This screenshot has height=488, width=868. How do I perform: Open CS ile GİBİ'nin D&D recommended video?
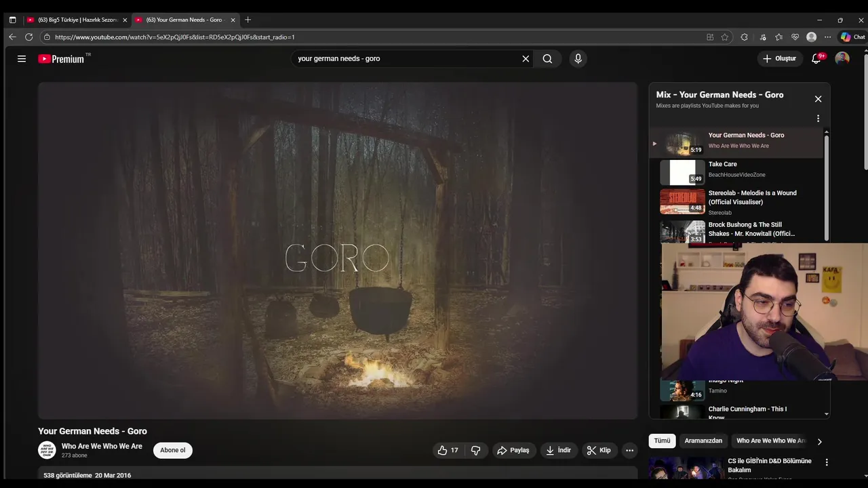(769, 465)
